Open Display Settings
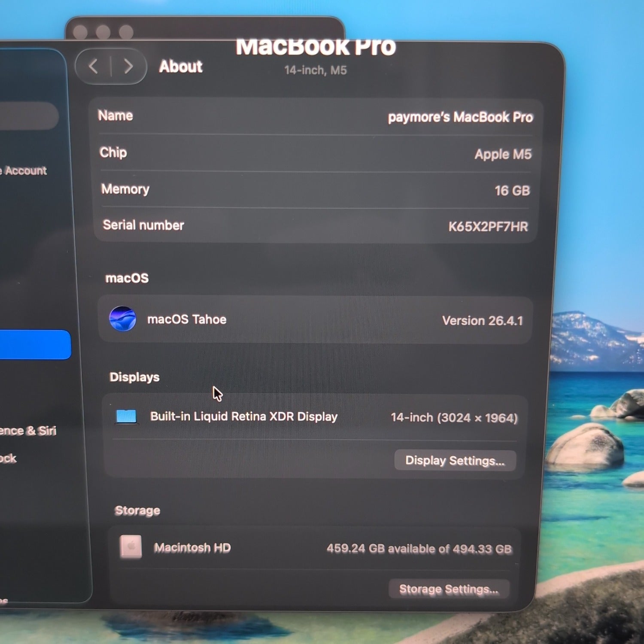644x644 pixels. click(455, 461)
